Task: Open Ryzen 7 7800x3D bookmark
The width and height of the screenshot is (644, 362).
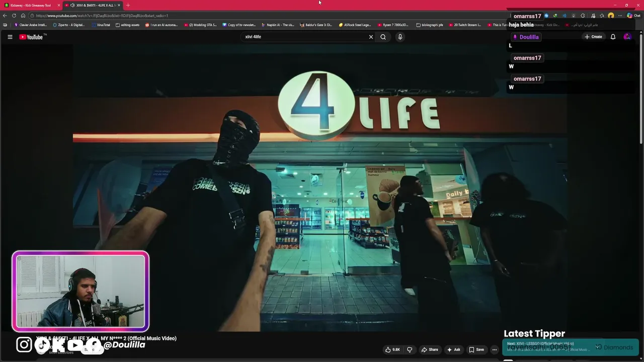Action: [394, 25]
